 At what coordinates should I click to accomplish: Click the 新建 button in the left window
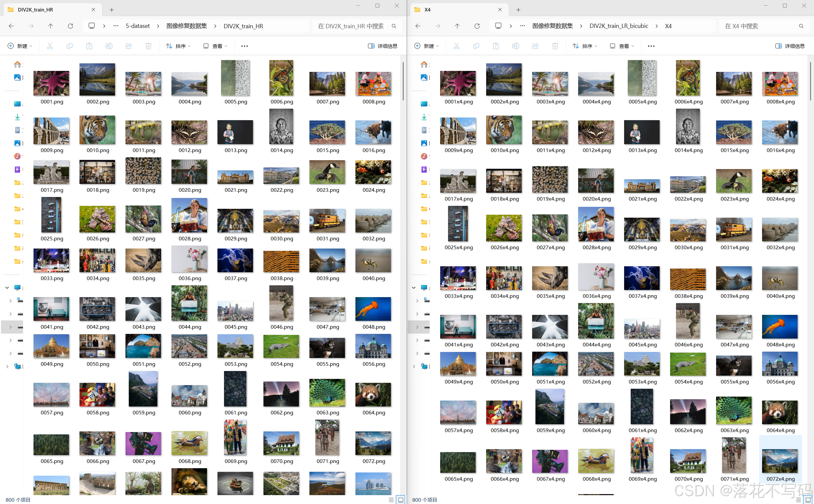20,46
